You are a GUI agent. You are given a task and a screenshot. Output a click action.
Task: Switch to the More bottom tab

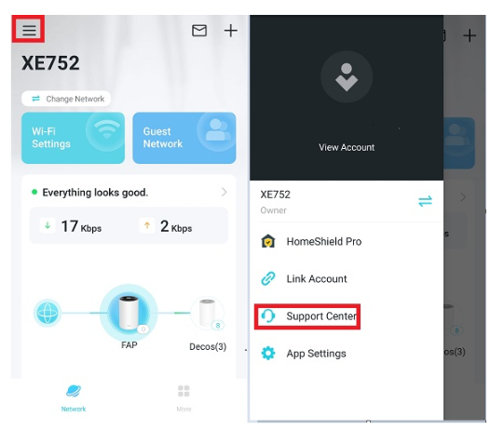click(x=184, y=398)
